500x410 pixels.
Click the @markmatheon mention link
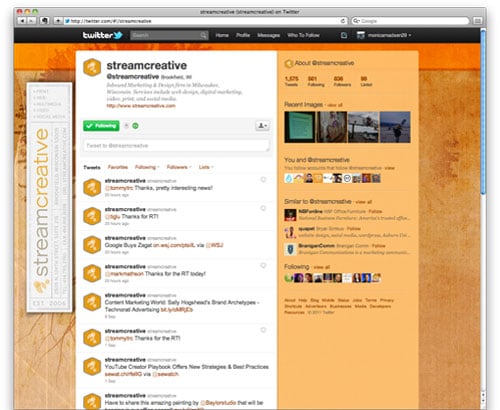pyautogui.click(x=124, y=274)
